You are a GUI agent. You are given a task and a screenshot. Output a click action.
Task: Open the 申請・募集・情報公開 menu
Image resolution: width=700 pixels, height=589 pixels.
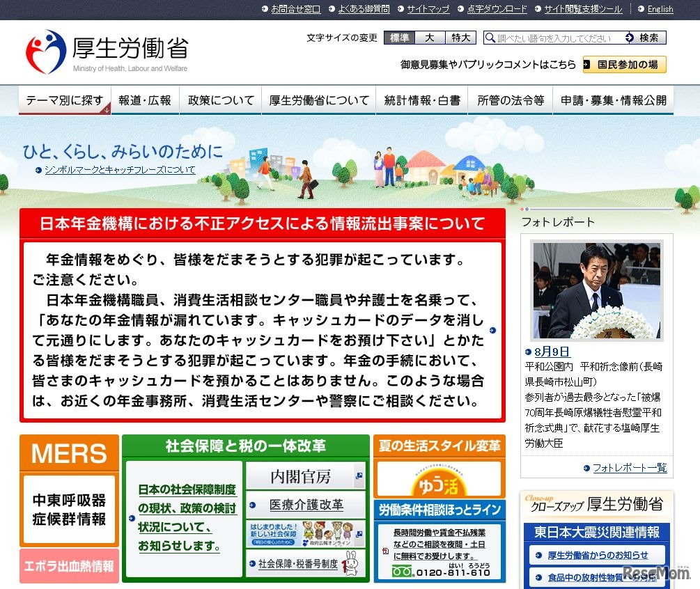click(x=614, y=100)
